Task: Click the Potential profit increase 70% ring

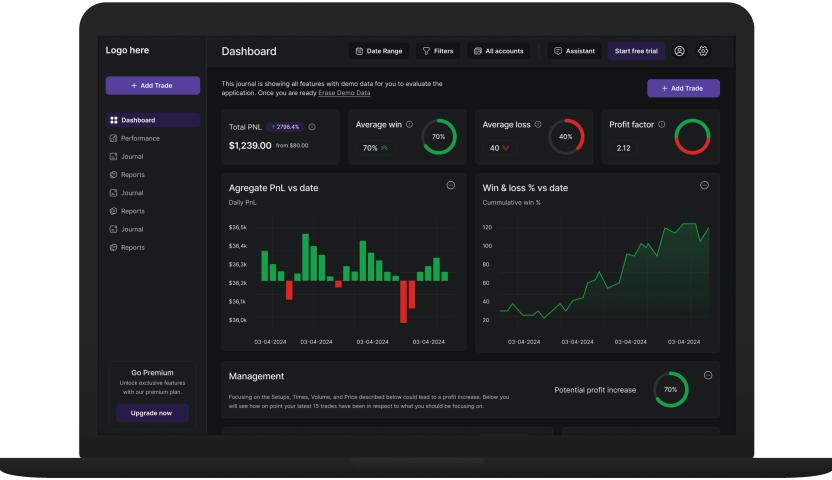Action: click(x=670, y=389)
